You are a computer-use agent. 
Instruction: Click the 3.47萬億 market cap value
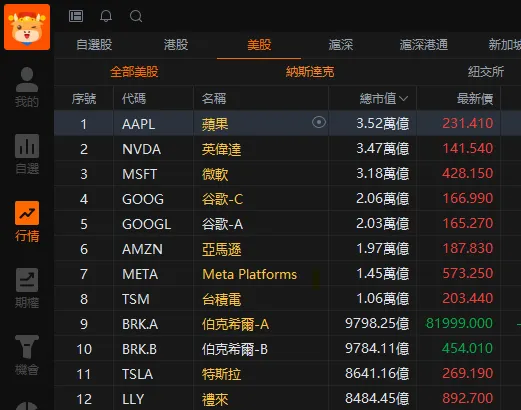[382, 148]
